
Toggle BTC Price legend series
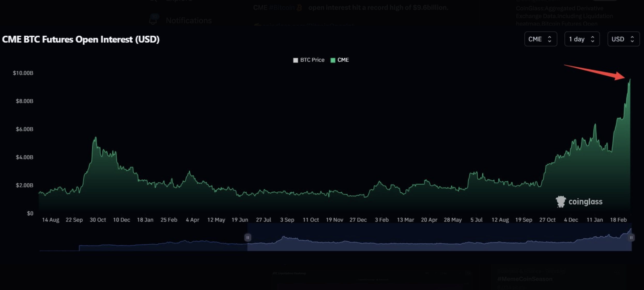[x=309, y=60]
